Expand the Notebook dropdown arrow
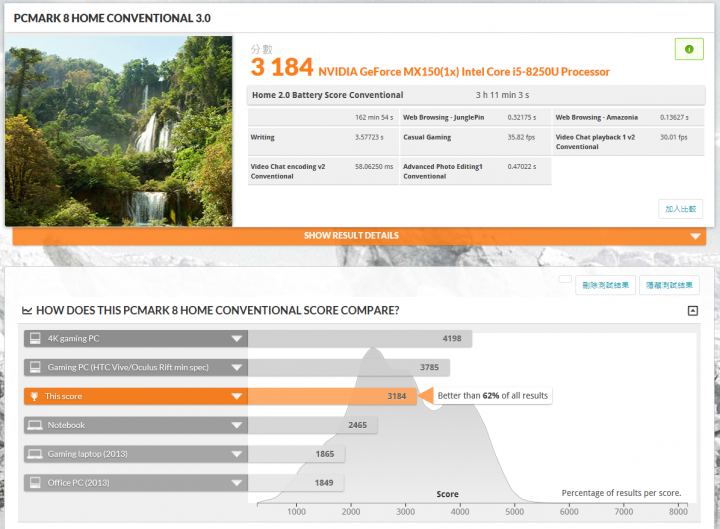This screenshot has width=720, height=529. pyautogui.click(x=236, y=426)
